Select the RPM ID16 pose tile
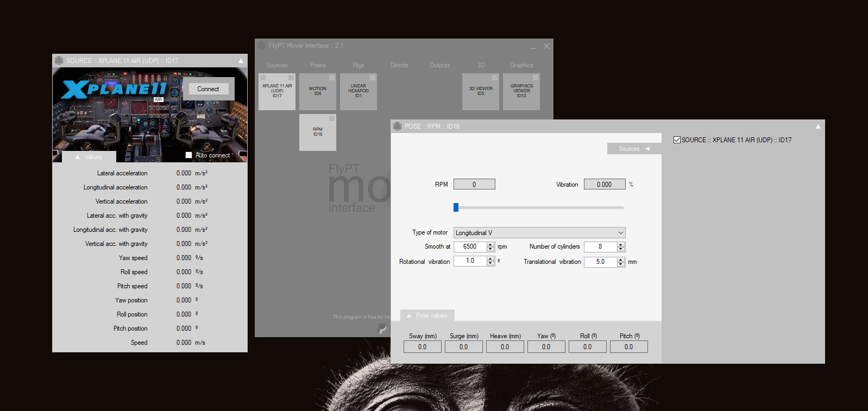The width and height of the screenshot is (868, 411). (x=318, y=132)
